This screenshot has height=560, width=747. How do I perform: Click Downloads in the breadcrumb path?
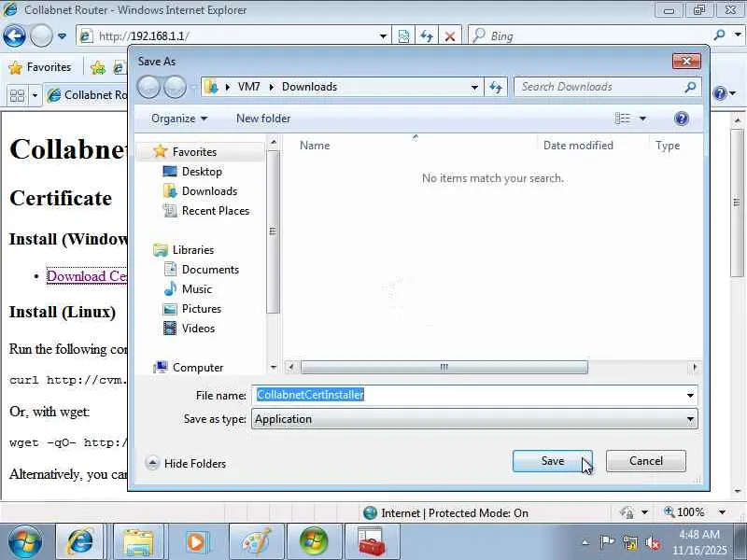click(309, 87)
